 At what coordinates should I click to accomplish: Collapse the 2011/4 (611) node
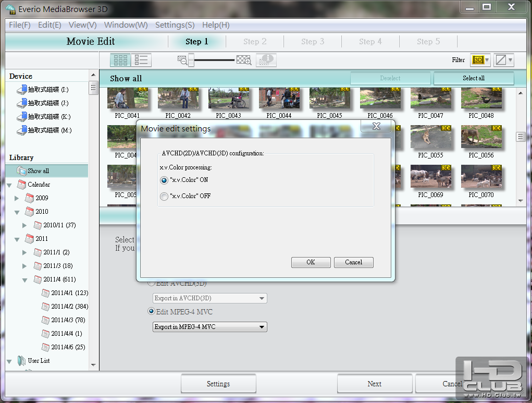click(x=25, y=280)
